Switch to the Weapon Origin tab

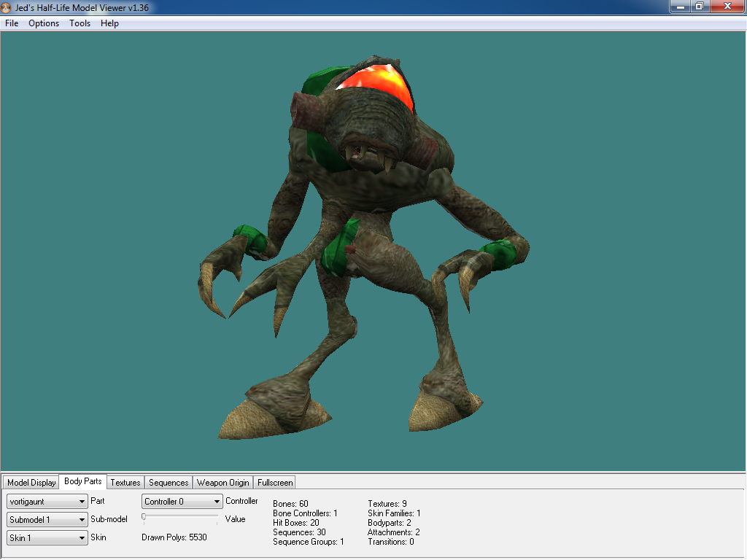click(223, 483)
